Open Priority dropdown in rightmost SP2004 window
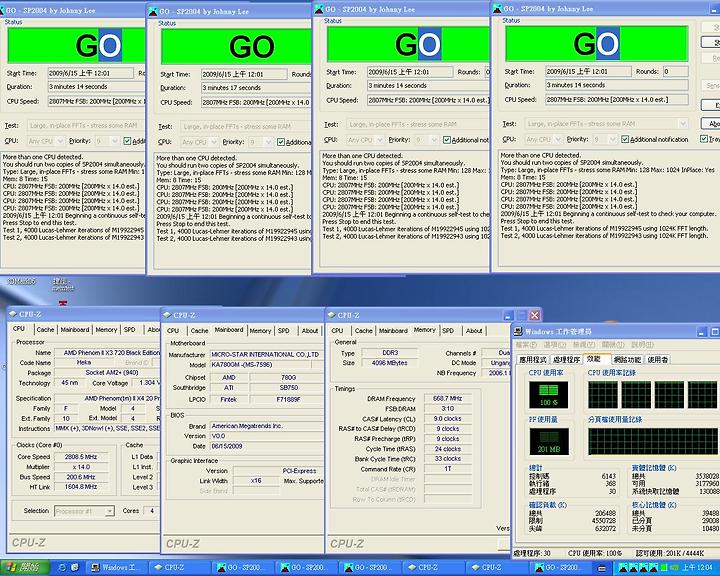This screenshot has height=576, width=720. tap(612, 139)
